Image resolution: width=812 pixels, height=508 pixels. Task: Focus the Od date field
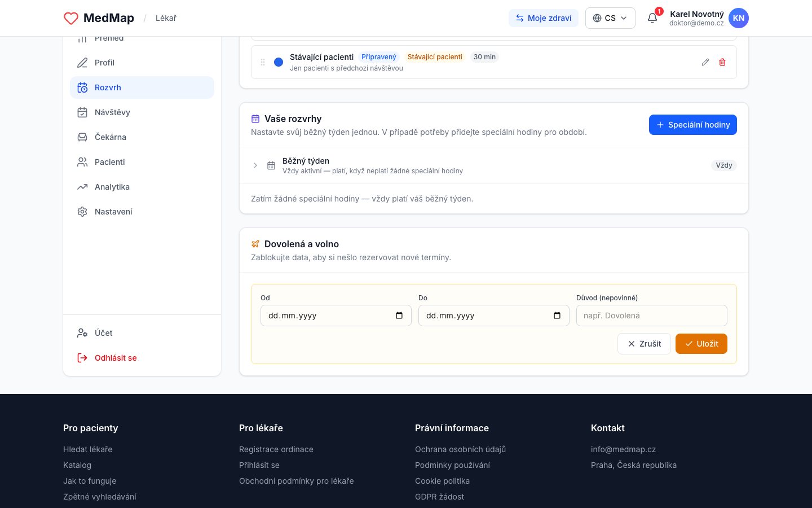[x=336, y=316]
